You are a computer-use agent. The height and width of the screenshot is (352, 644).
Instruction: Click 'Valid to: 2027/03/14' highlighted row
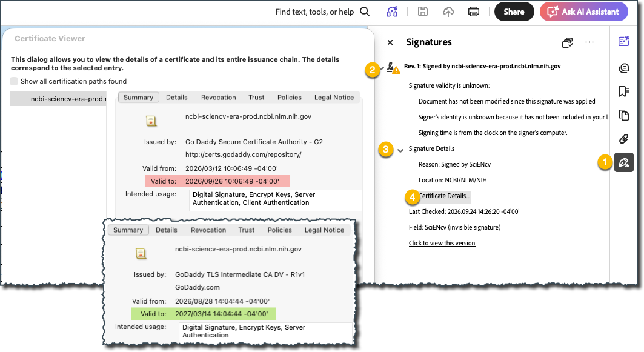click(204, 314)
